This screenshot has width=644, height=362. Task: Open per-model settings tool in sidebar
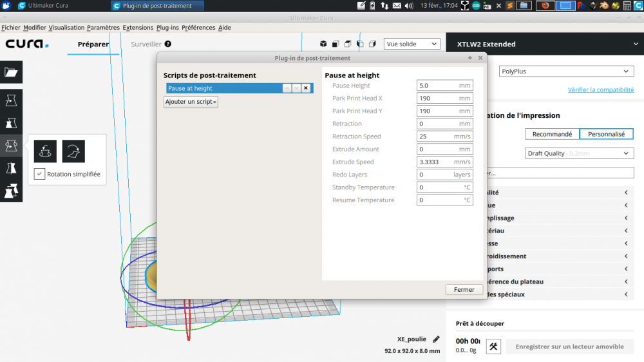click(11, 191)
